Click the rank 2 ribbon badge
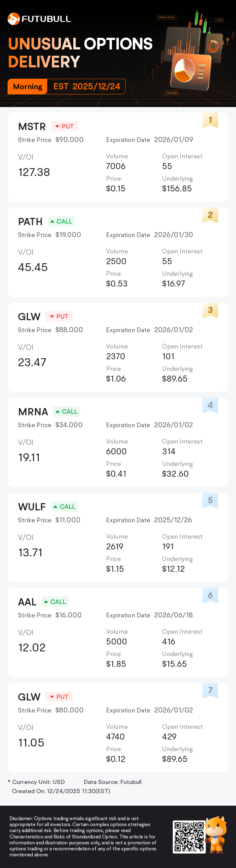This screenshot has height=868, width=236. pyautogui.click(x=210, y=215)
